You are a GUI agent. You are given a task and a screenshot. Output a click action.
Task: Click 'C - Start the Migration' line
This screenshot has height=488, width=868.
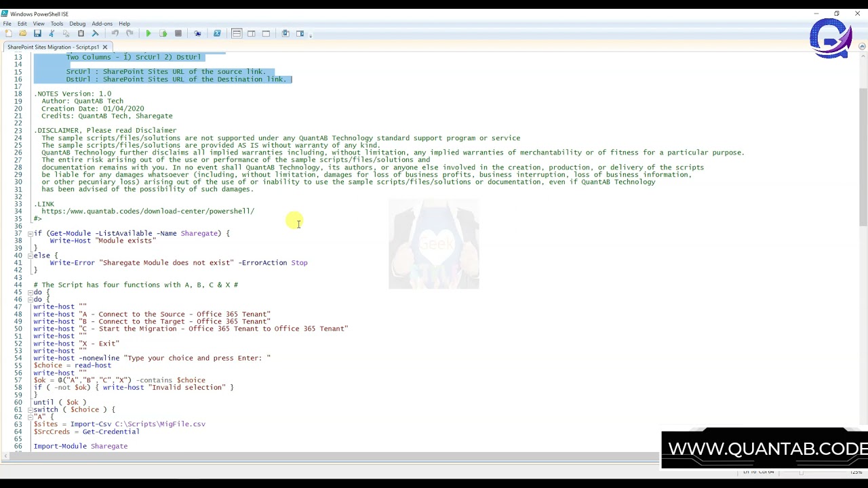pos(191,329)
